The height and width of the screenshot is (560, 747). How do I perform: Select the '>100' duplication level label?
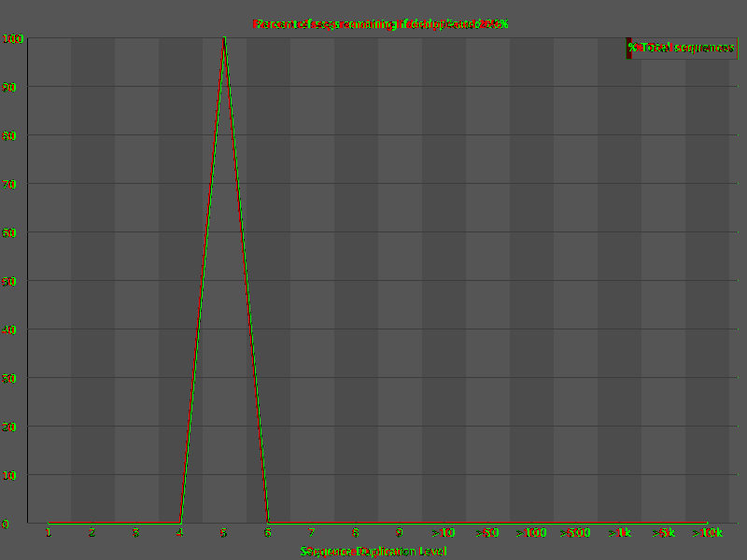coord(531,532)
